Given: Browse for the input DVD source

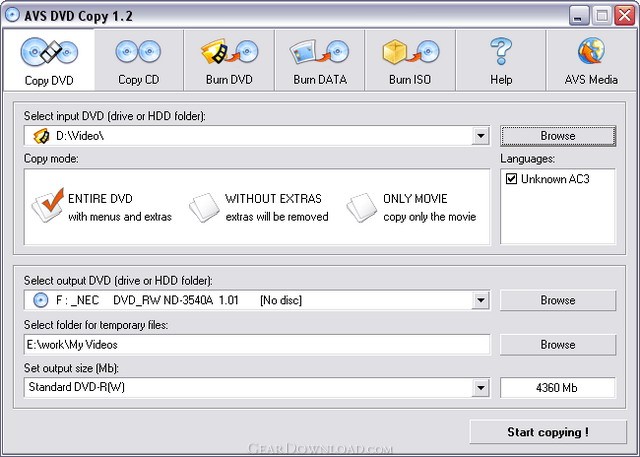Looking at the screenshot, I should click(x=558, y=136).
